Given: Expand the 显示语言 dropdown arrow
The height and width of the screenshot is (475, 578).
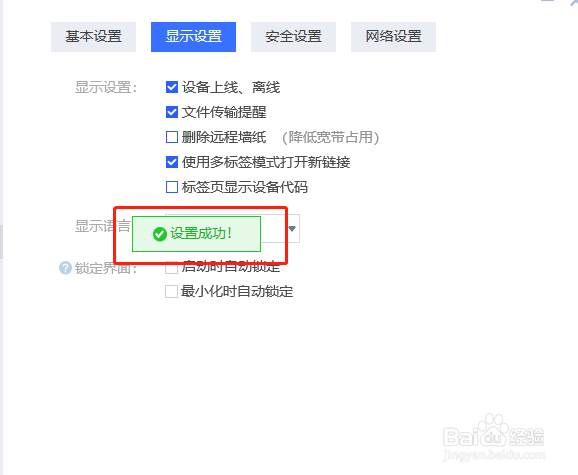Looking at the screenshot, I should [292, 229].
